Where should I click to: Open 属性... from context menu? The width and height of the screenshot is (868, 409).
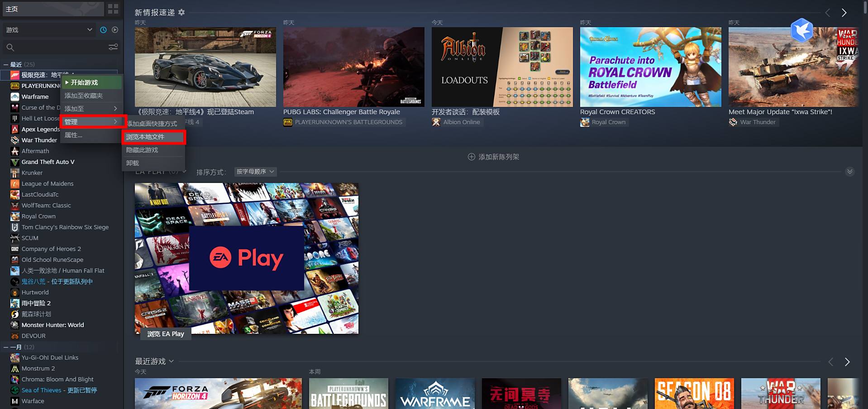[91, 135]
